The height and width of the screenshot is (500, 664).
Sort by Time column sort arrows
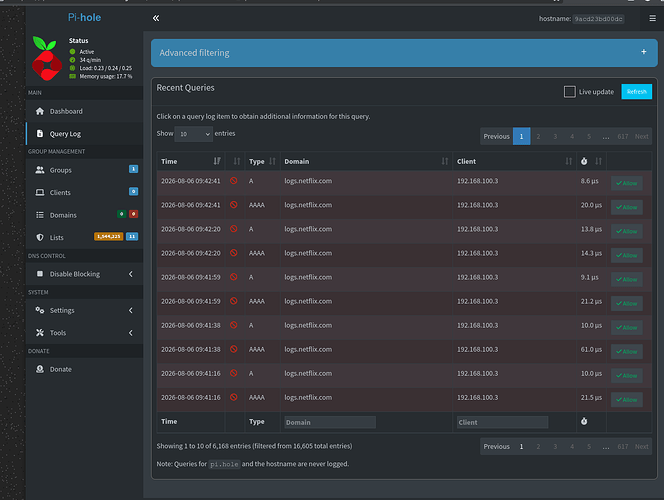point(217,161)
